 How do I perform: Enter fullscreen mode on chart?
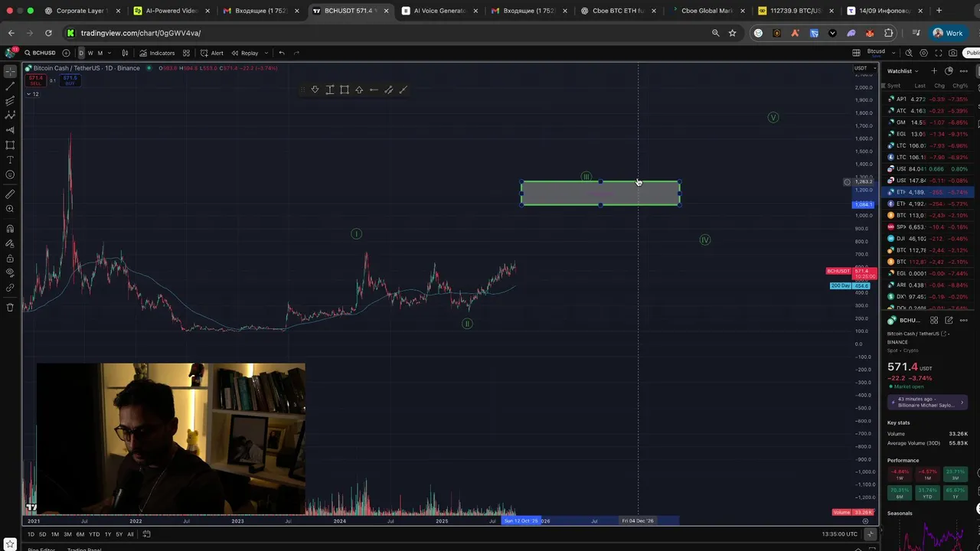[938, 53]
